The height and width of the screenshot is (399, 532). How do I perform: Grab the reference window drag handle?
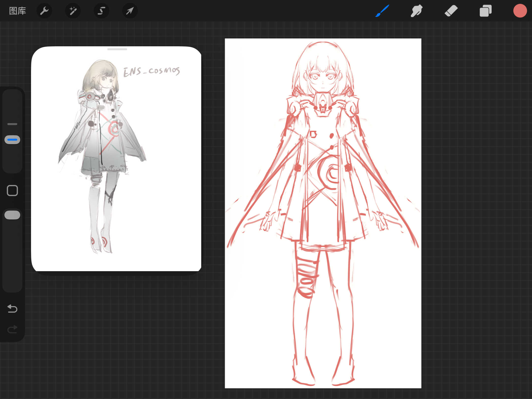tap(117, 49)
